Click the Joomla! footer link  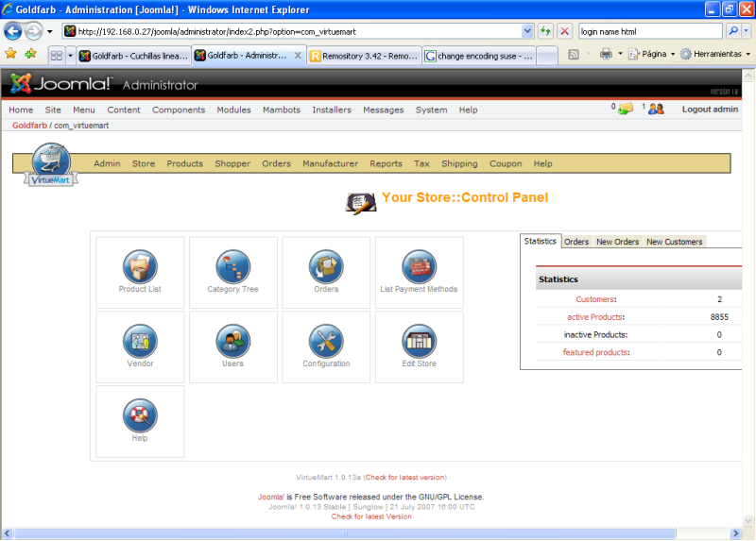(x=271, y=497)
